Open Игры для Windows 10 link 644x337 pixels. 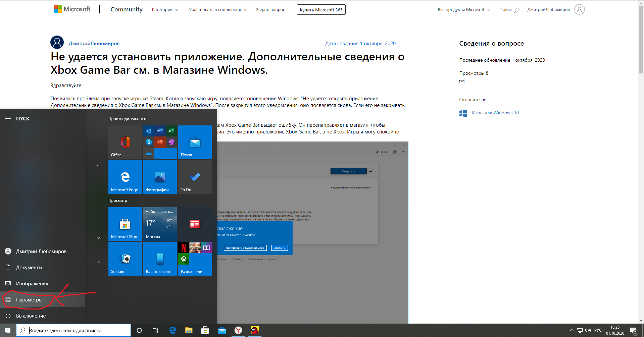coord(495,113)
